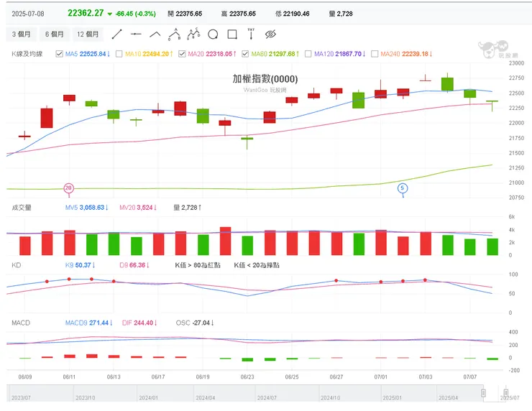Click the blue 5 marker on chart
Image resolution: width=532 pixels, height=411 pixels.
pos(403,188)
